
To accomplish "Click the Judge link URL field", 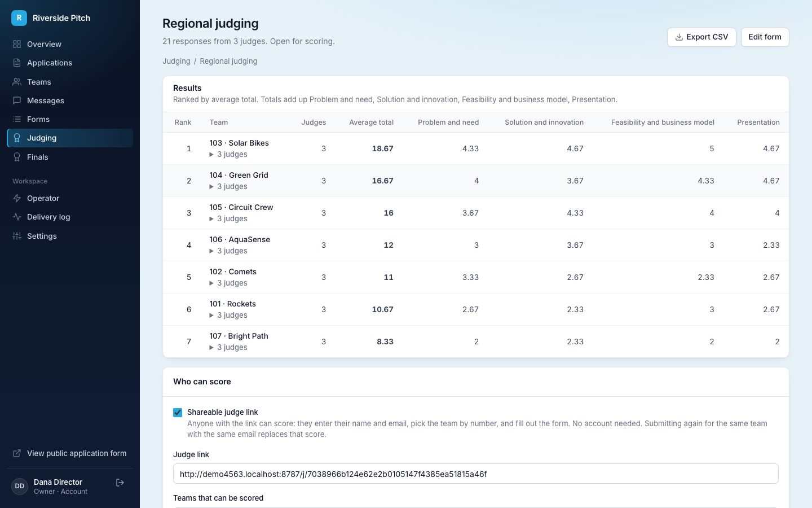I will [475, 474].
